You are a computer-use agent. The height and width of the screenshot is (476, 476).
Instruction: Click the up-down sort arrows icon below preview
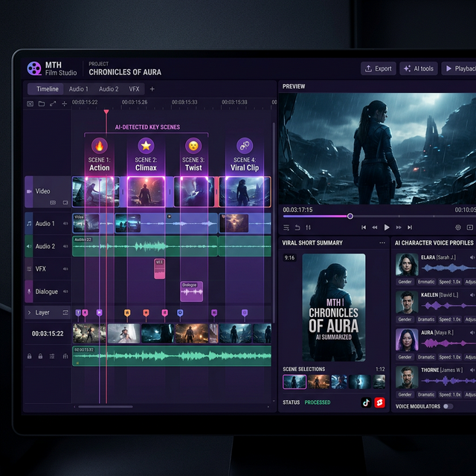pos(309,228)
